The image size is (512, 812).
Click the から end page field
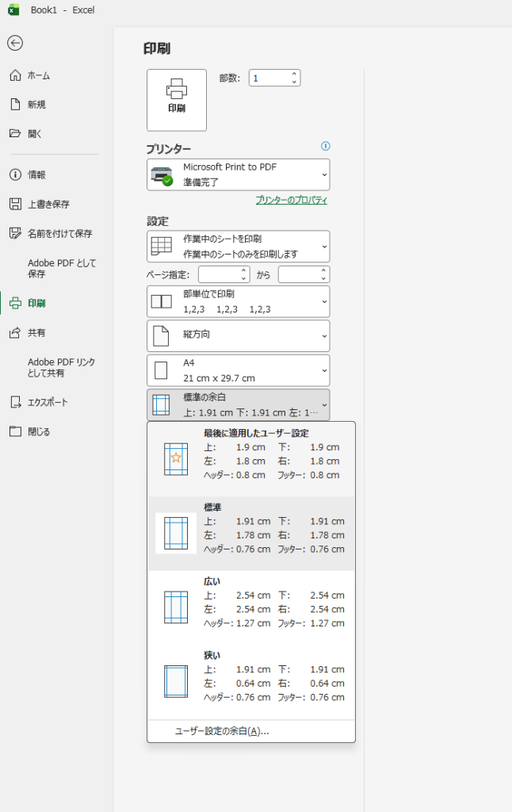pyautogui.click(x=299, y=274)
